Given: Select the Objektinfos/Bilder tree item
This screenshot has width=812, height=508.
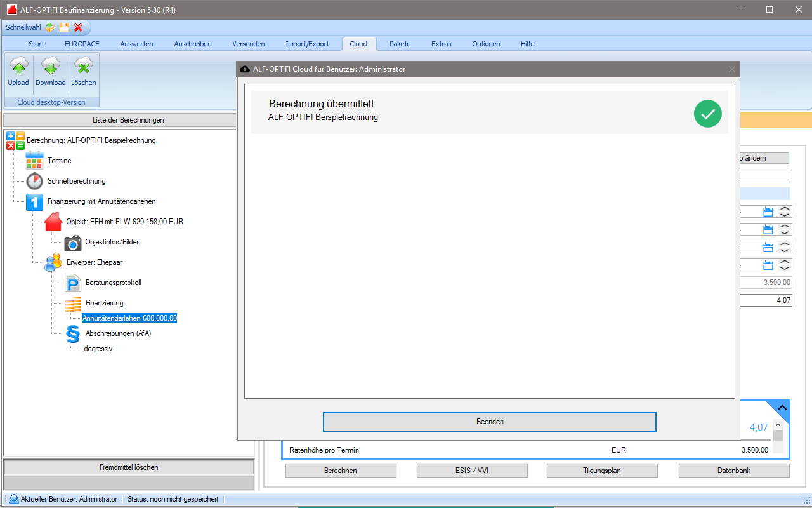Looking at the screenshot, I should tap(112, 242).
